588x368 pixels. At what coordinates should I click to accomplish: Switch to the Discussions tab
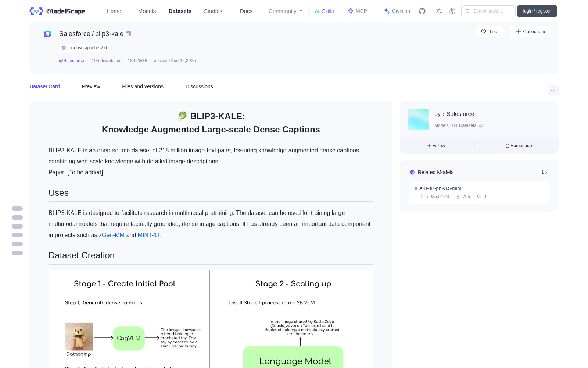[199, 86]
